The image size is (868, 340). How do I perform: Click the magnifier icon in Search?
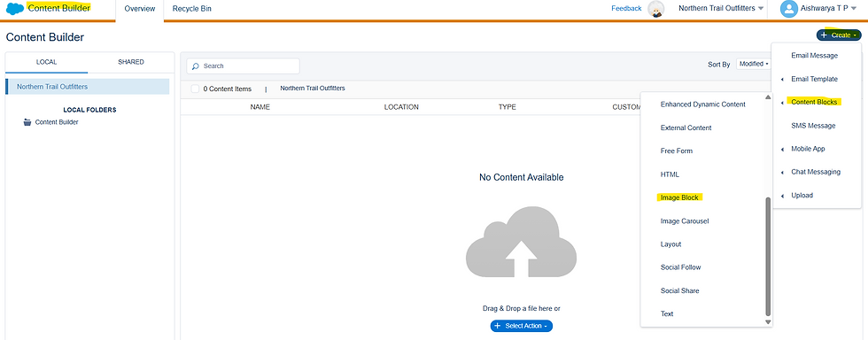point(196,66)
